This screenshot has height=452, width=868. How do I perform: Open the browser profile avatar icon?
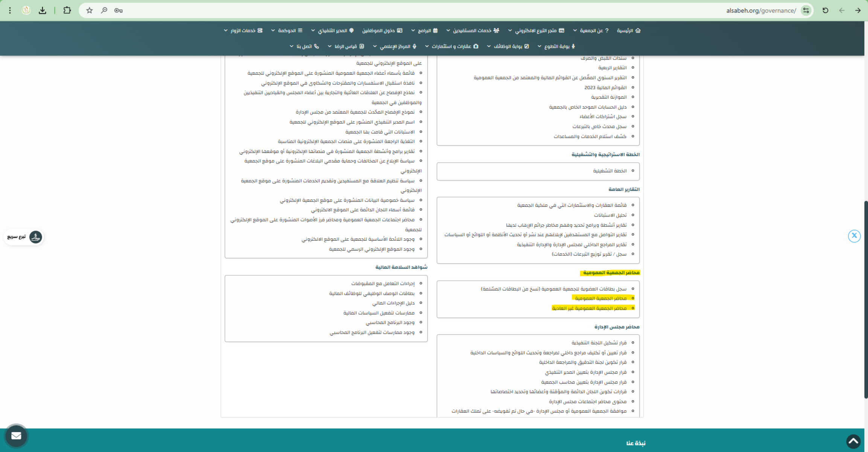point(26,11)
